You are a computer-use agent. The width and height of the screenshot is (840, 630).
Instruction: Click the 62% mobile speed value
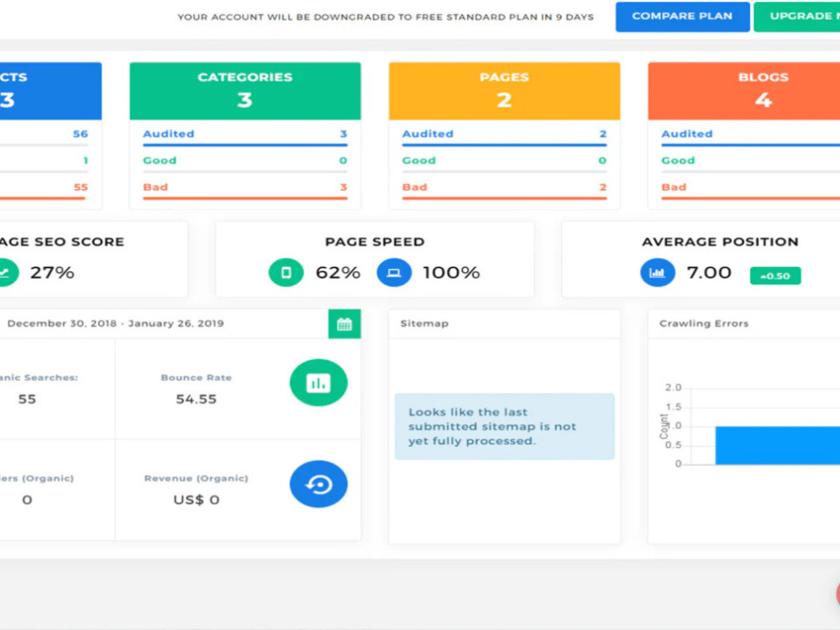(x=338, y=273)
